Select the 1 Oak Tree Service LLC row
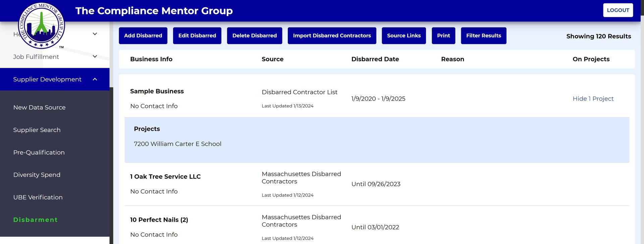 coord(165,177)
